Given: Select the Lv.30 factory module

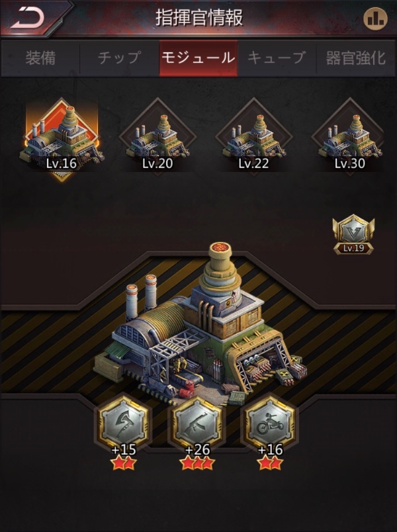Looking at the screenshot, I should coord(350,138).
